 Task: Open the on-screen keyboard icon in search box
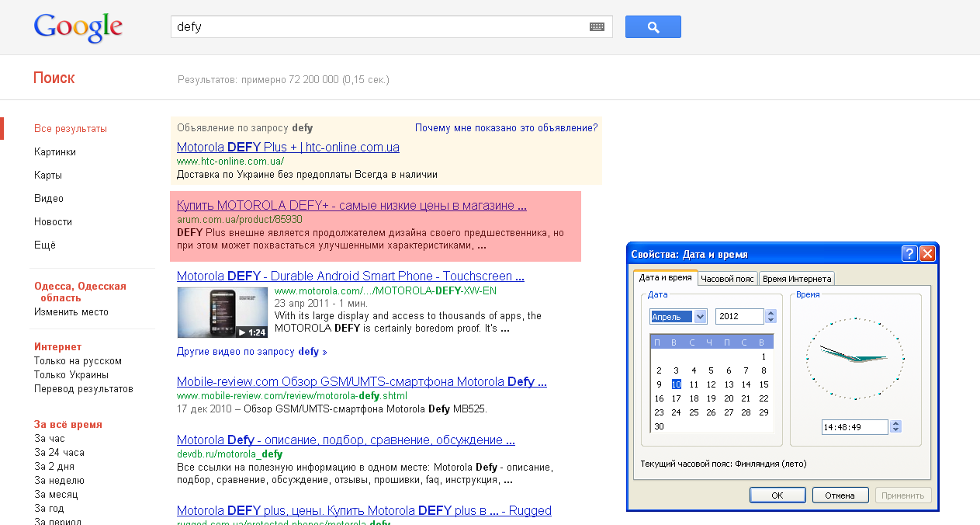[597, 26]
